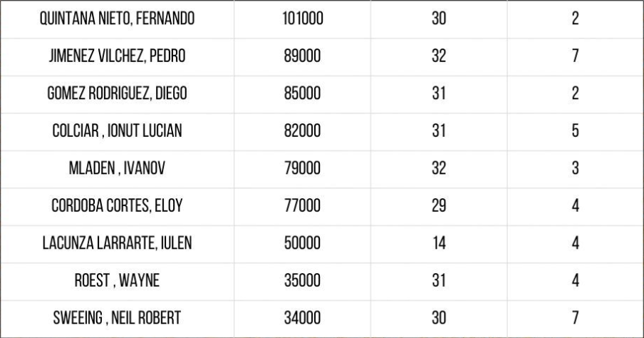The width and height of the screenshot is (644, 338).
Task: Select the name Jimenez Vilchez, Pedro
Action: coord(117,56)
